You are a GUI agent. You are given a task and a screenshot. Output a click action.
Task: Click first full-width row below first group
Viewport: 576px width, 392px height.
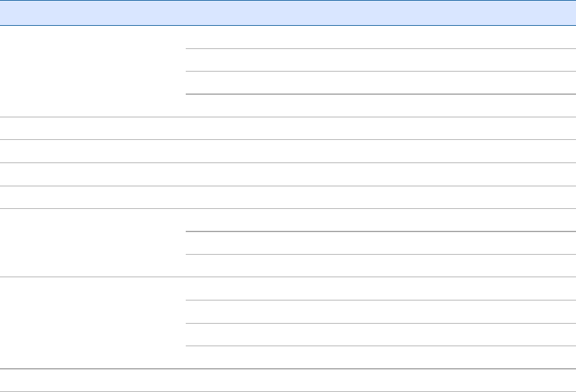pos(288,128)
